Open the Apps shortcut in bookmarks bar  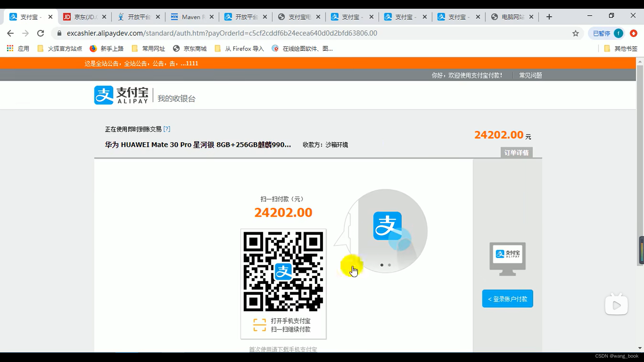tap(18, 49)
